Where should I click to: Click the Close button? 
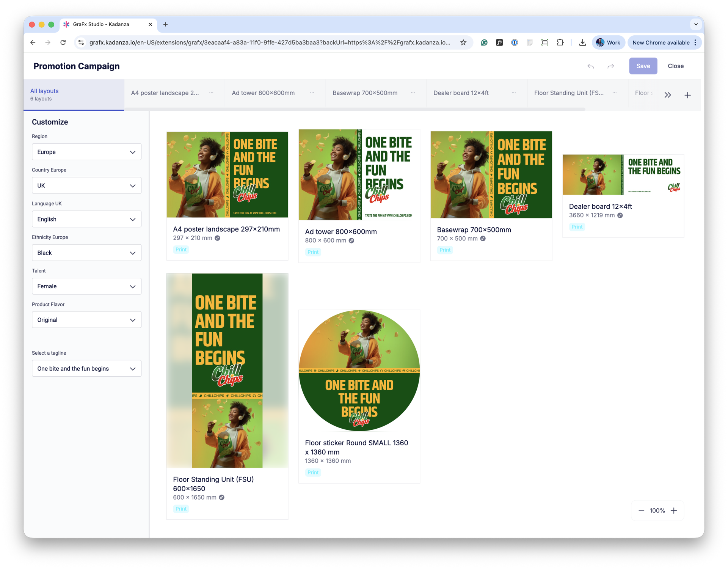point(675,66)
